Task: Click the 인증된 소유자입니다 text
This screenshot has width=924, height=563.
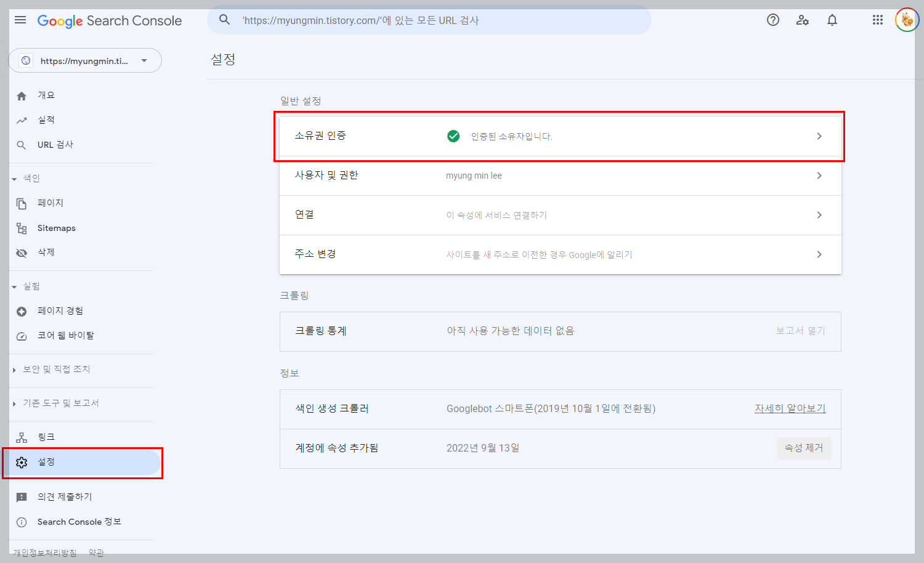Action: click(x=511, y=136)
